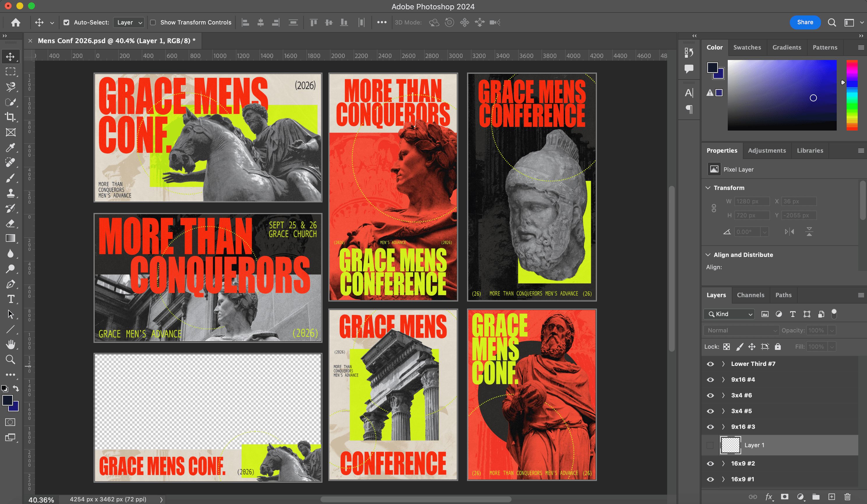Viewport: 867px width, 504px height.
Task: Show the hidden Layer 1
Action: 710,445
